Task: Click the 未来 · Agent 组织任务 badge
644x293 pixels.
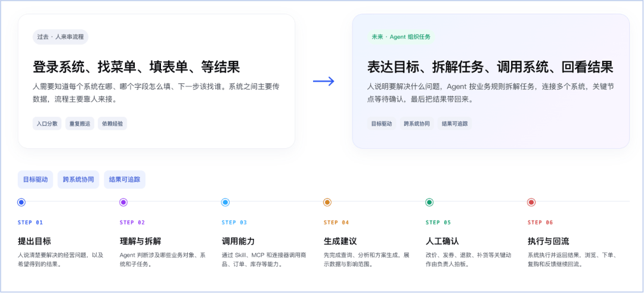Action: point(401,36)
